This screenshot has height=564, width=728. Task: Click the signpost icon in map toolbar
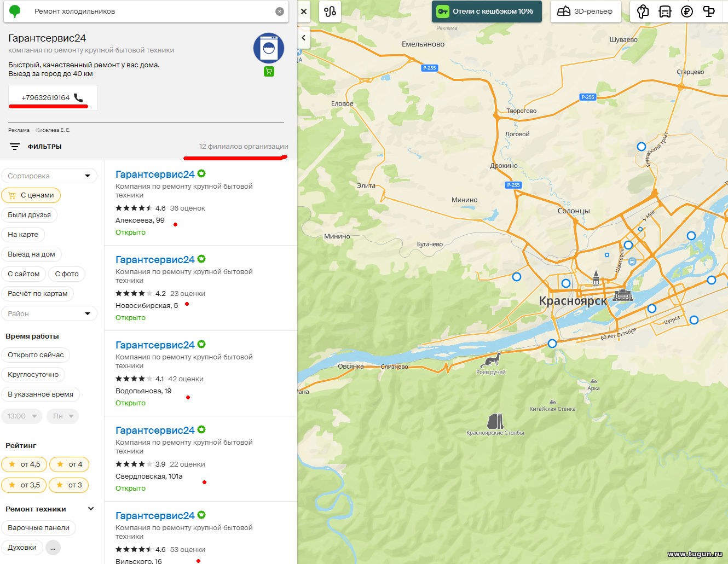709,11
